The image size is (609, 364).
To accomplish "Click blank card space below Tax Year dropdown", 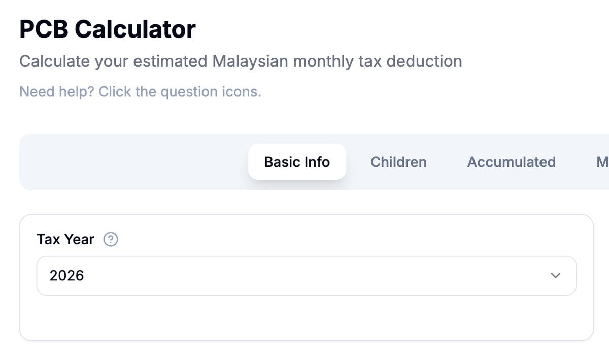I will (x=307, y=317).
